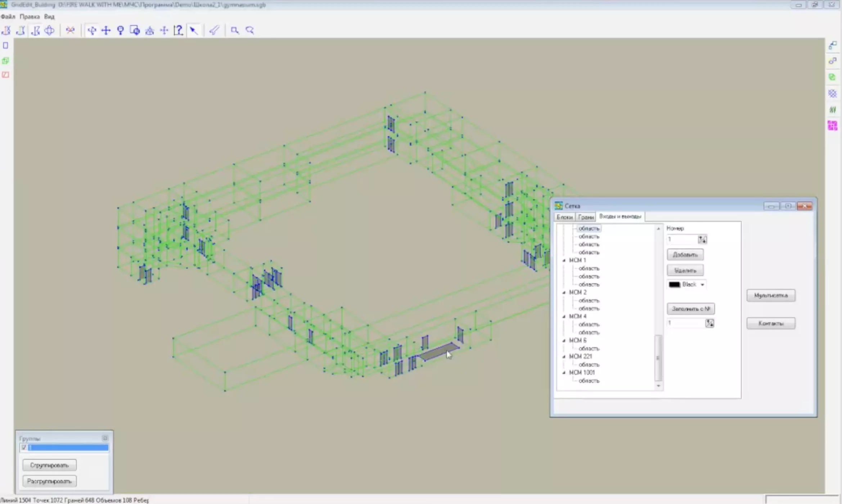This screenshot has height=504, width=842.
Task: Select the arrow pointer selection tool
Action: click(194, 30)
